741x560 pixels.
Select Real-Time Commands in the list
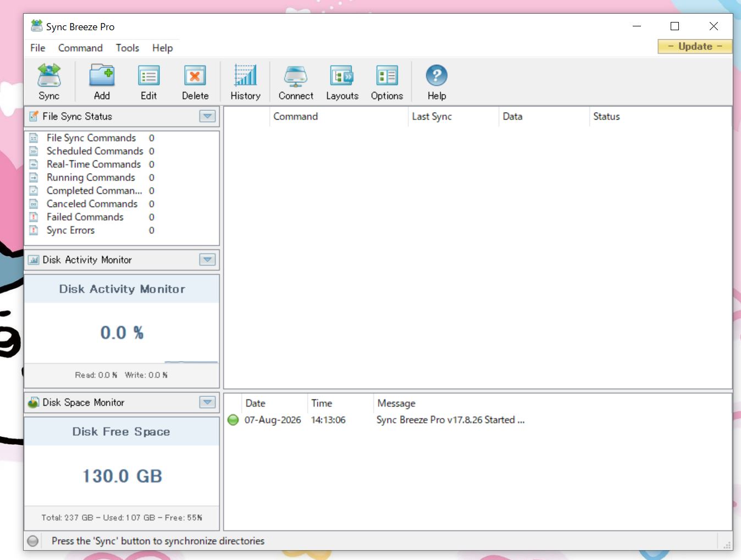pyautogui.click(x=93, y=164)
